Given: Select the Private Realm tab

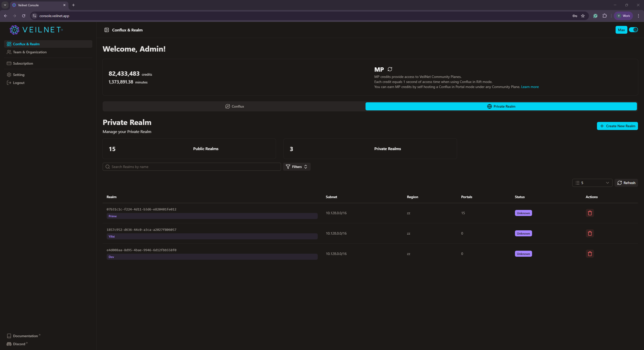Looking at the screenshot, I should pos(501,106).
